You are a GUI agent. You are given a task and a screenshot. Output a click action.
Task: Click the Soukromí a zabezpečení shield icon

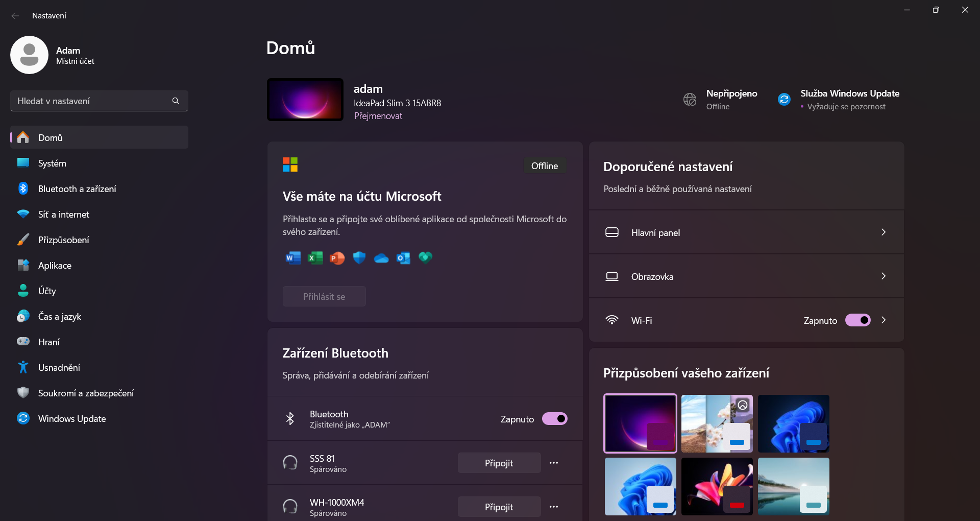click(23, 393)
